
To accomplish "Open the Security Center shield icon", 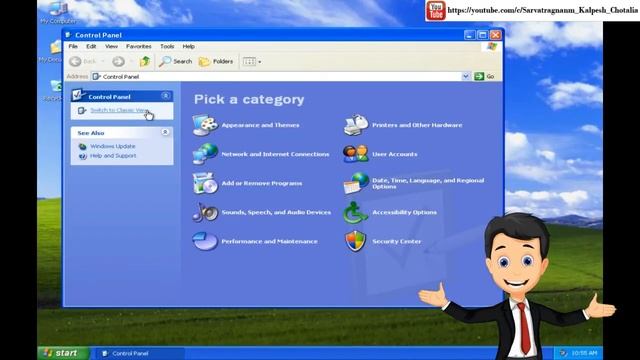I will 355,241.
